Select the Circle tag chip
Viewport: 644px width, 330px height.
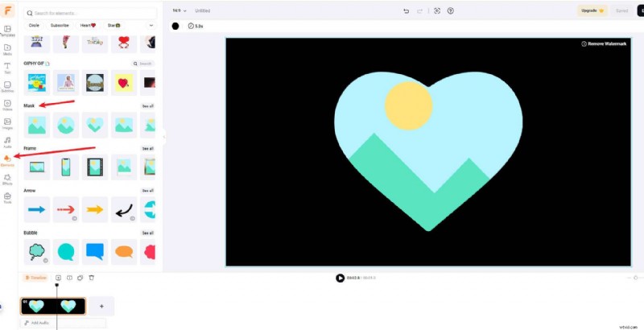pyautogui.click(x=34, y=26)
